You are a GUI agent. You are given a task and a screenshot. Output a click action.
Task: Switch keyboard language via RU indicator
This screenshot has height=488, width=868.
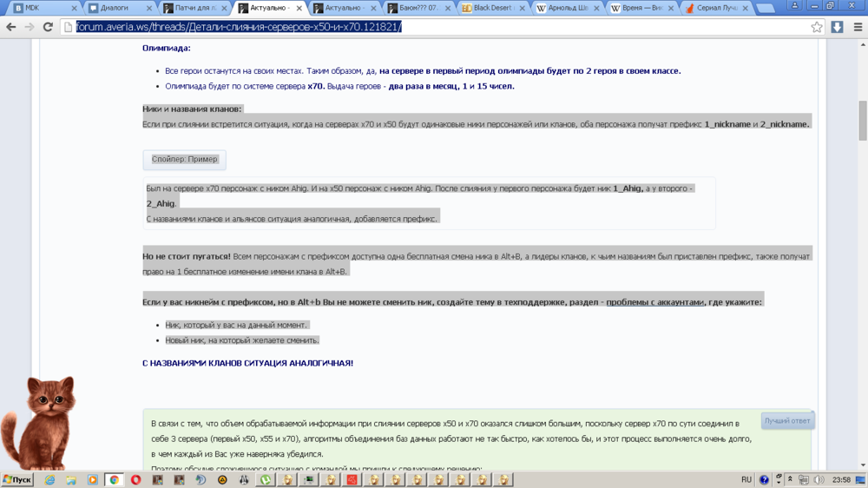(x=746, y=479)
